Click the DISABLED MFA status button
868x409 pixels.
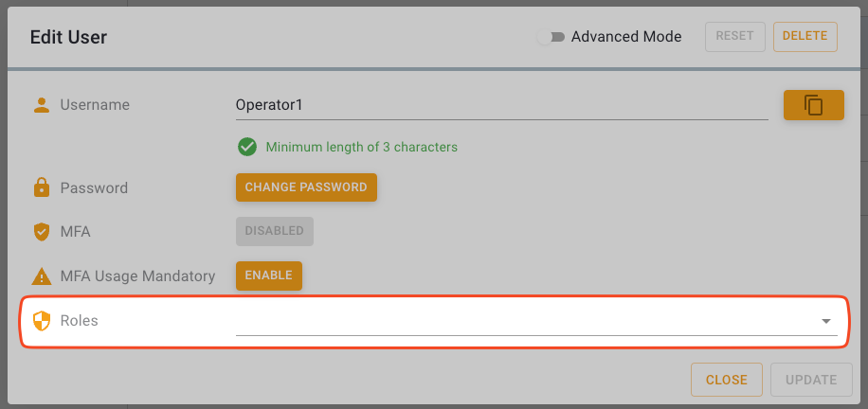coord(274,231)
